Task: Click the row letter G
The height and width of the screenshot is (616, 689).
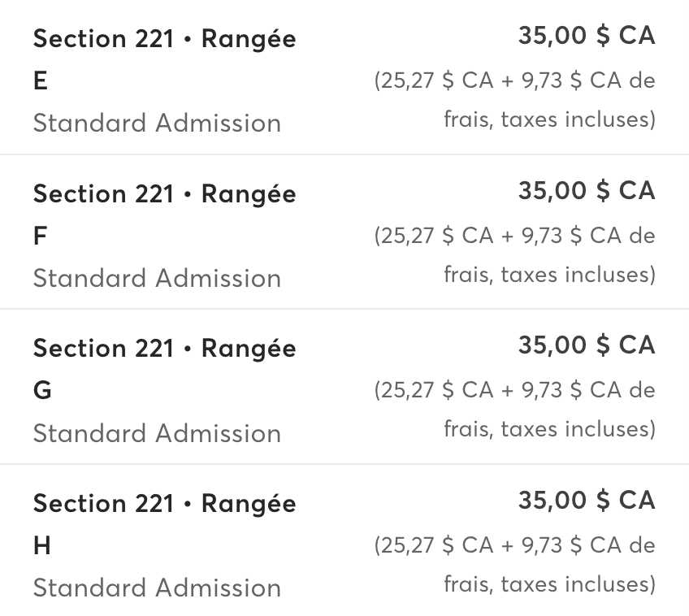Action: 42,391
